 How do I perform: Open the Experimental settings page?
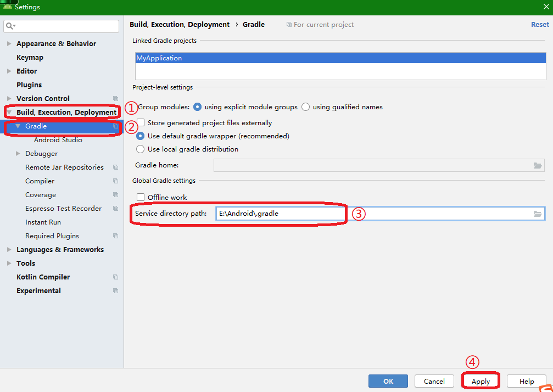[x=38, y=291]
